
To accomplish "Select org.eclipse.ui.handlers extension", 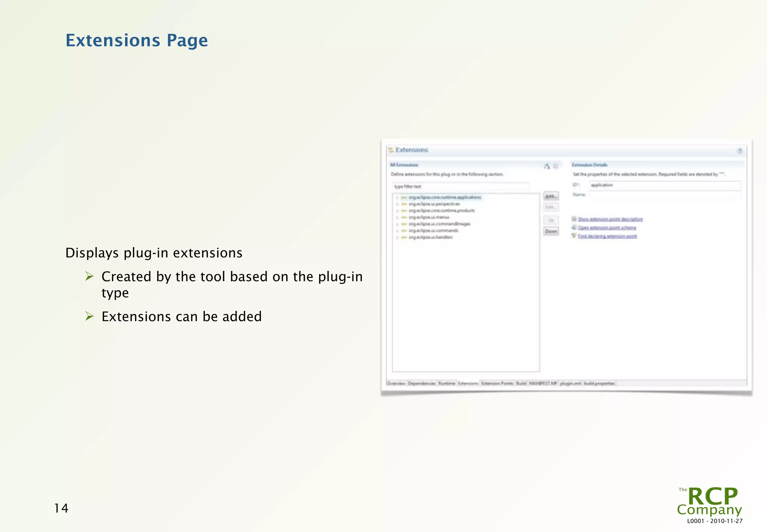I will (x=431, y=237).
